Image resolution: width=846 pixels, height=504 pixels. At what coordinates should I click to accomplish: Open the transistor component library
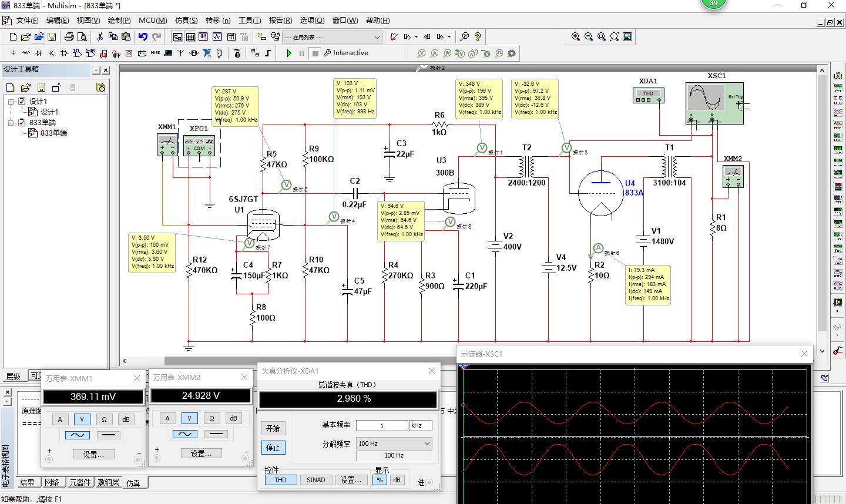pos(52,53)
